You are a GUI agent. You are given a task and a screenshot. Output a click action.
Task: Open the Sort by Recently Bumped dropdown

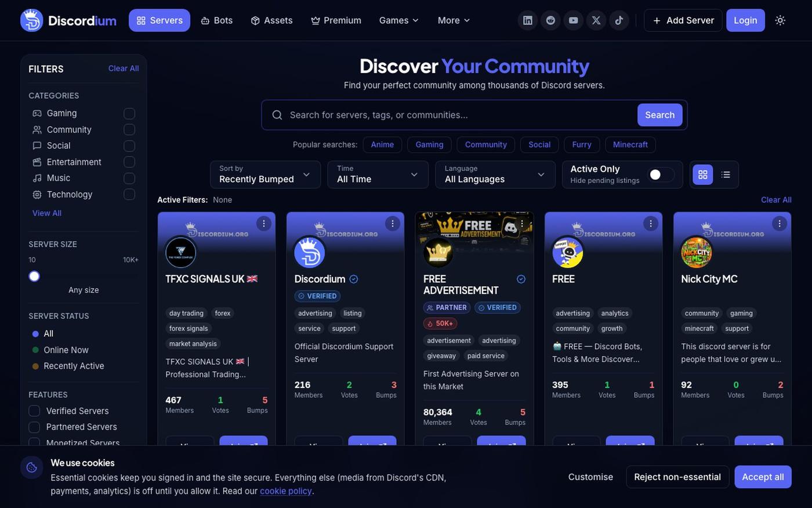(x=265, y=175)
